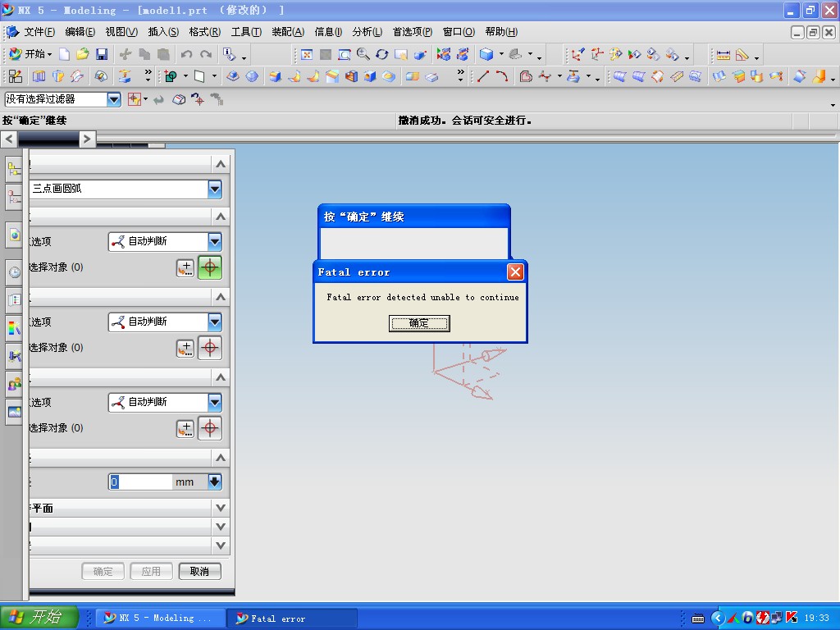840x630 pixels.
Task: Click 确定 in Fatal error dialog
Action: (x=419, y=323)
